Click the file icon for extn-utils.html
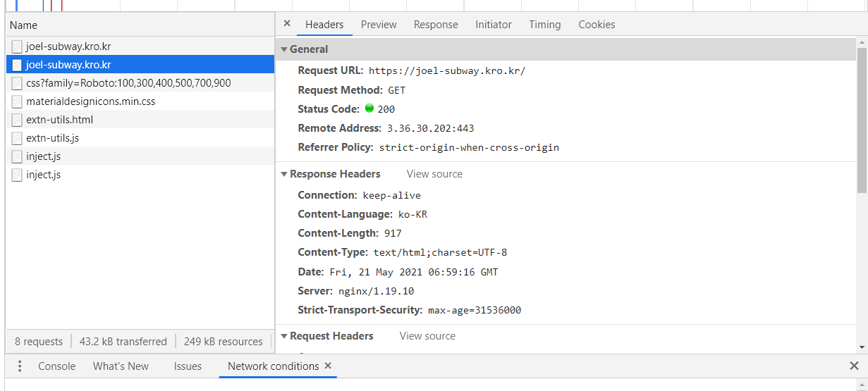868x391 pixels. tap(17, 120)
